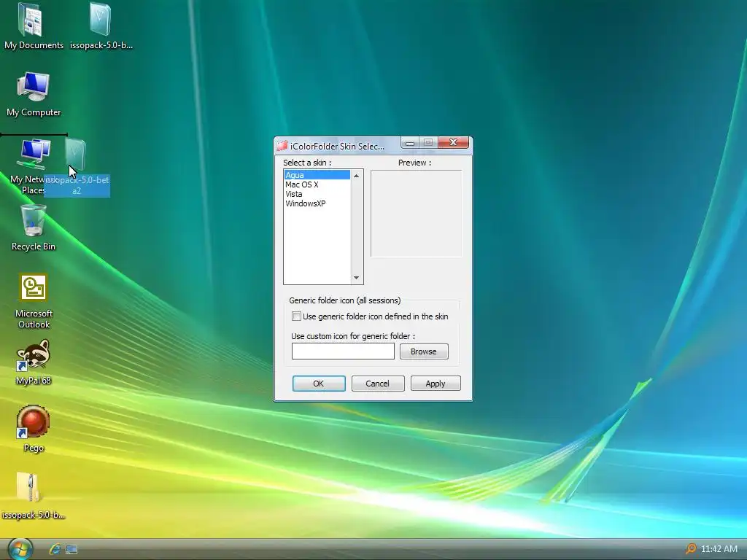Click the Apply button
The height and width of the screenshot is (560, 747).
(x=436, y=384)
